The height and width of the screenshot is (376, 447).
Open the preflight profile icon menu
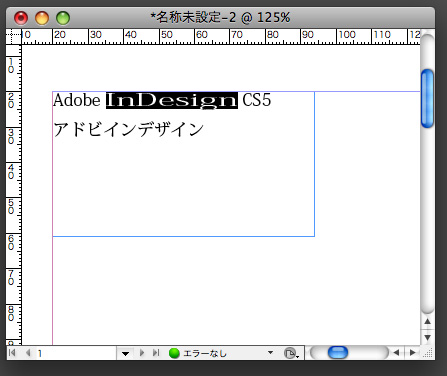(x=291, y=353)
